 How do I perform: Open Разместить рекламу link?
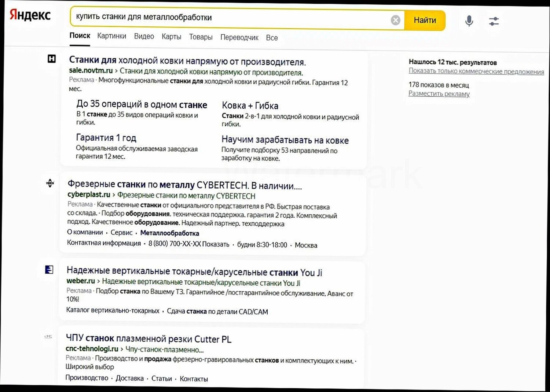point(439,94)
